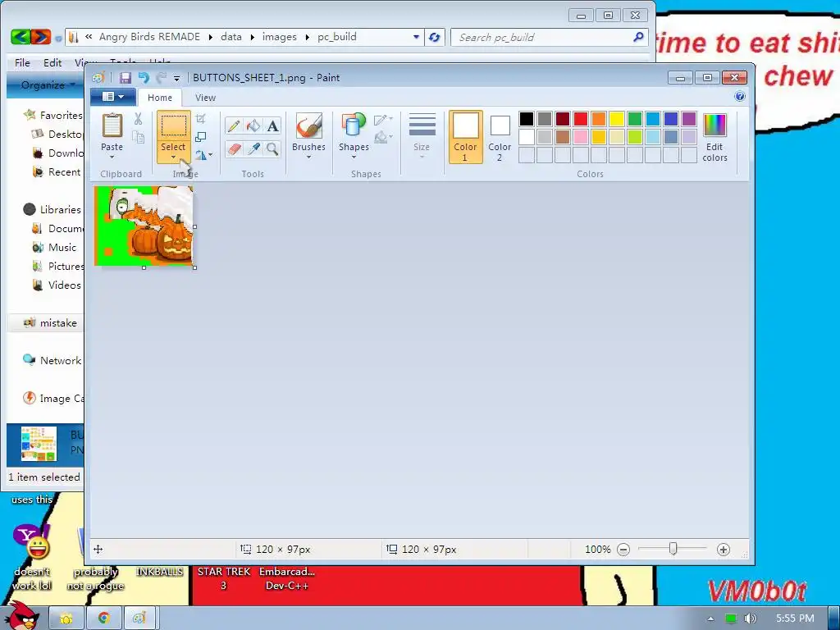Click 'Angry Birds REMADE' in the breadcrumb
This screenshot has height=630, width=840.
pyautogui.click(x=149, y=37)
